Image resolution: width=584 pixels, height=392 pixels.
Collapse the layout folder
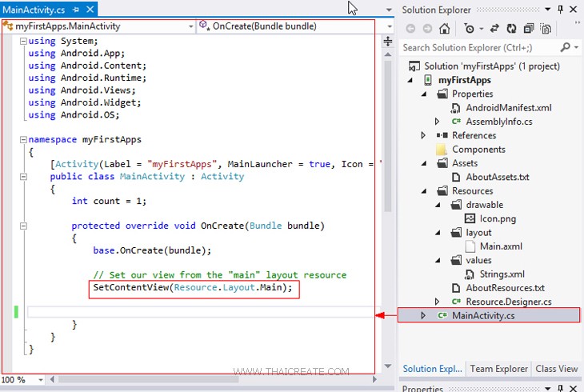point(438,233)
